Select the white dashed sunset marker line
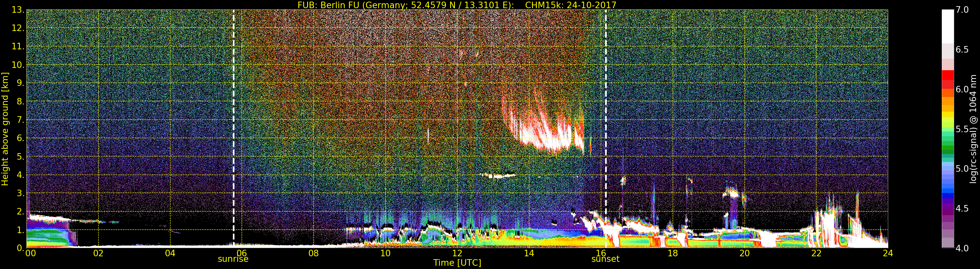980x269 pixels. 606,129
